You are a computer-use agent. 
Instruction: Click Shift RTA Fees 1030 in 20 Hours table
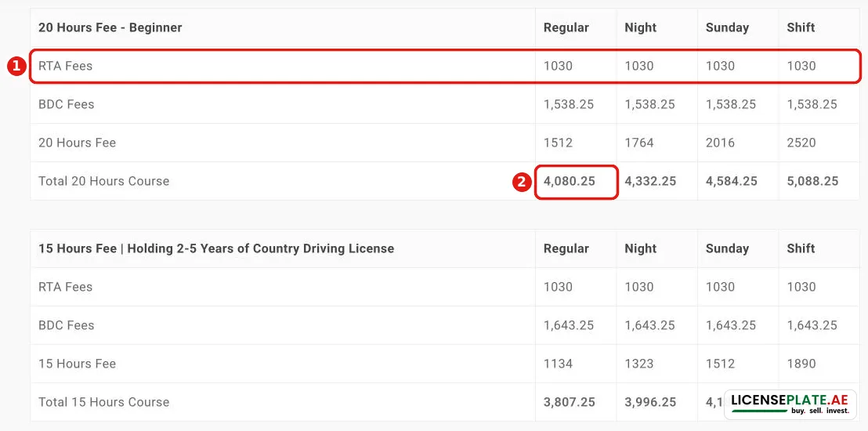click(x=801, y=66)
